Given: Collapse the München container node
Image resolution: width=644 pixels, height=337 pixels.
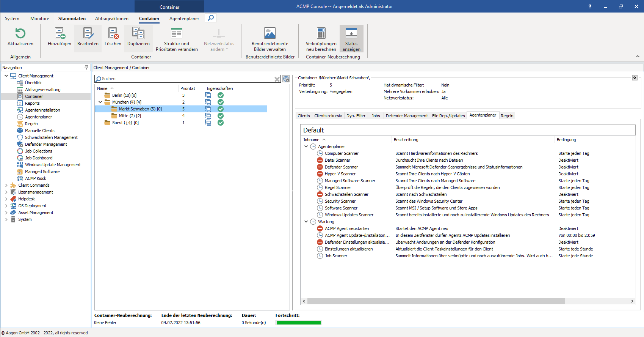Looking at the screenshot, I should [x=100, y=102].
